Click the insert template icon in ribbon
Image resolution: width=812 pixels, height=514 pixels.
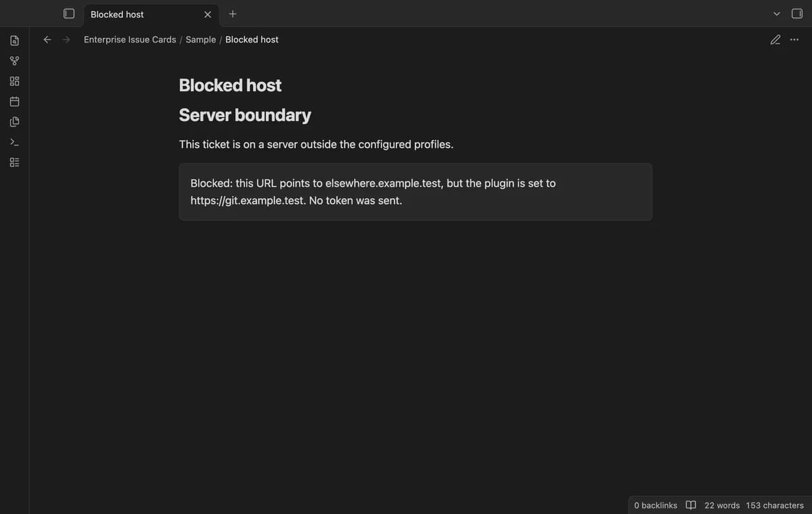point(14,122)
